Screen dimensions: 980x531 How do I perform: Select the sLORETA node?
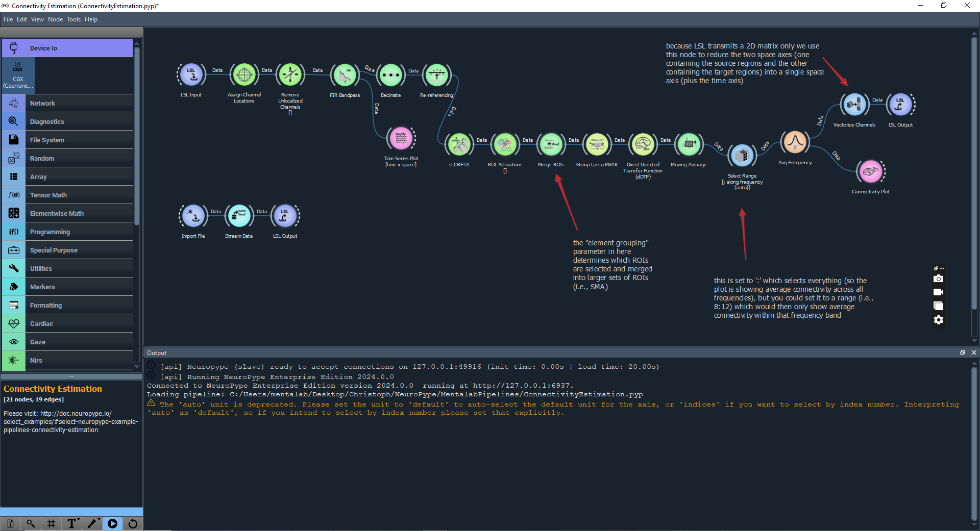point(459,144)
